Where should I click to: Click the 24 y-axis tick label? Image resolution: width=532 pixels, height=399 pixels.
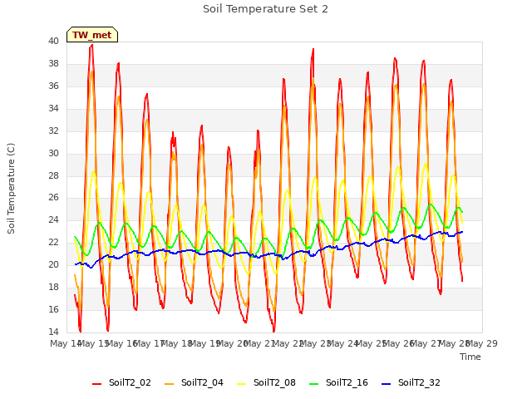pyautogui.click(x=53, y=219)
